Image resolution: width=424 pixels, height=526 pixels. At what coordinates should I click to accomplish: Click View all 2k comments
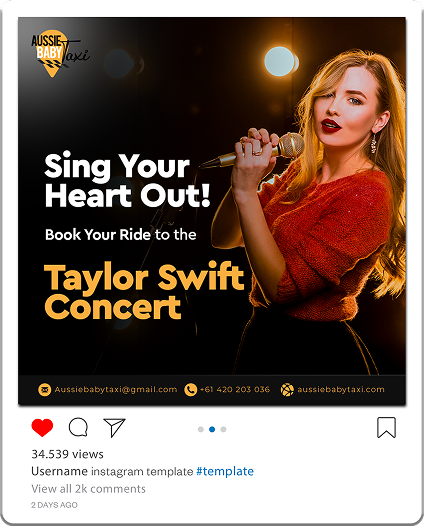pos(88,489)
